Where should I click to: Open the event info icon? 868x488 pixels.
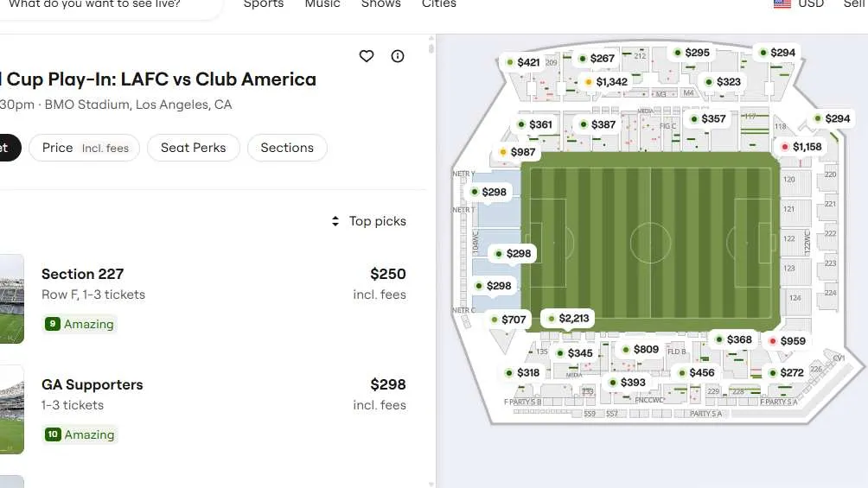[398, 56]
